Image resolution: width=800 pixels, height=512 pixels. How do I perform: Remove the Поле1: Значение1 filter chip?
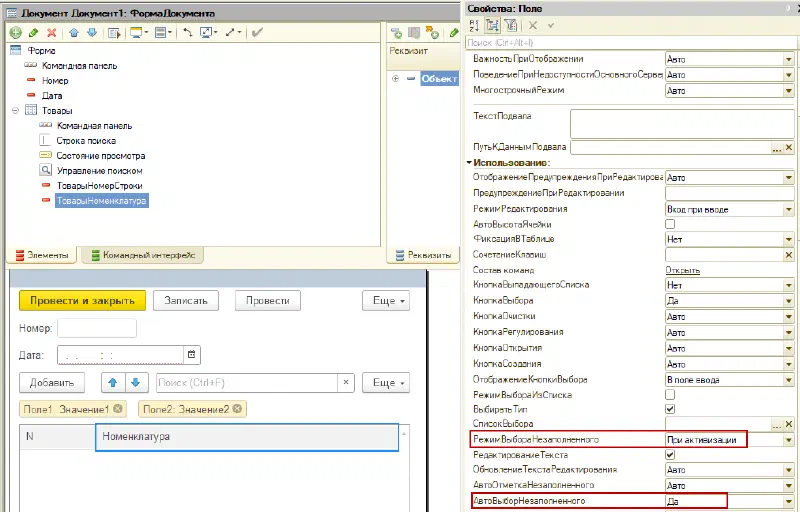click(x=118, y=408)
